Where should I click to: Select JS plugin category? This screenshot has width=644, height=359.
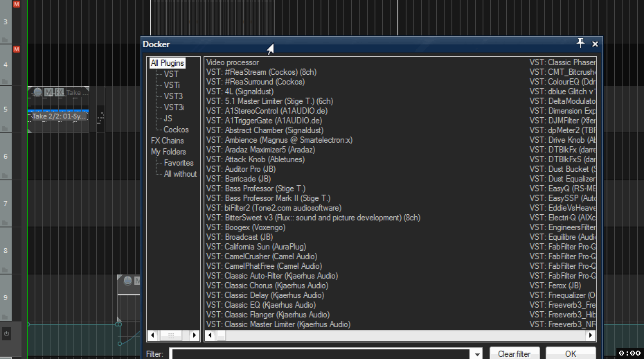[x=168, y=119]
